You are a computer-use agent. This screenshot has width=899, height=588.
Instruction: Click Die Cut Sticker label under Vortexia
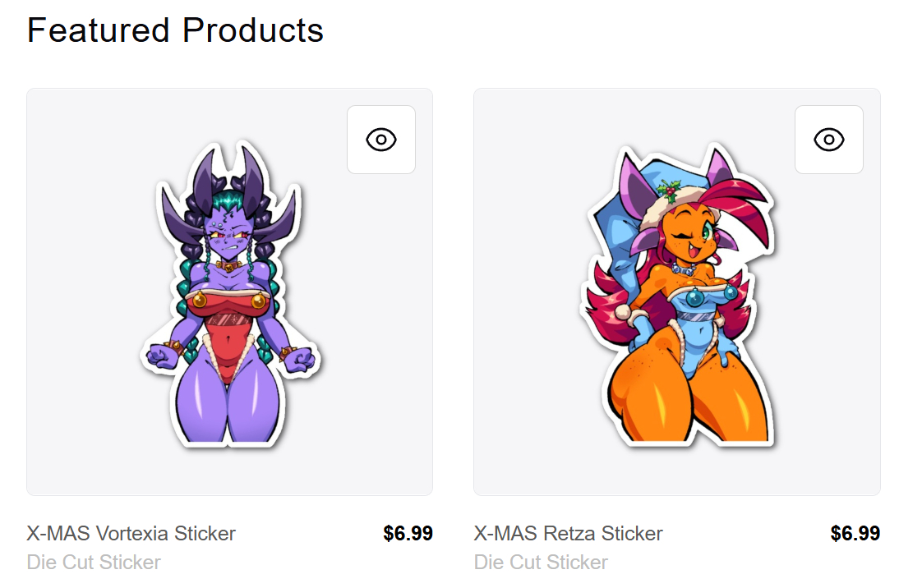coord(94,563)
